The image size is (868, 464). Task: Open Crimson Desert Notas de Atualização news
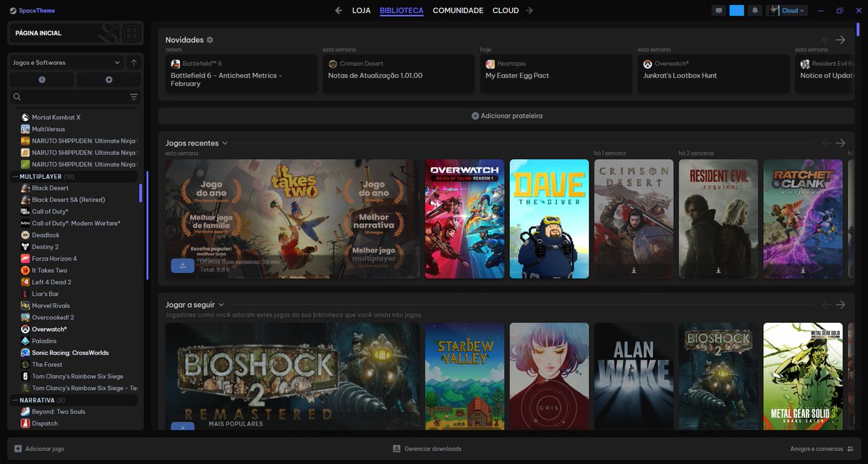tap(399, 75)
